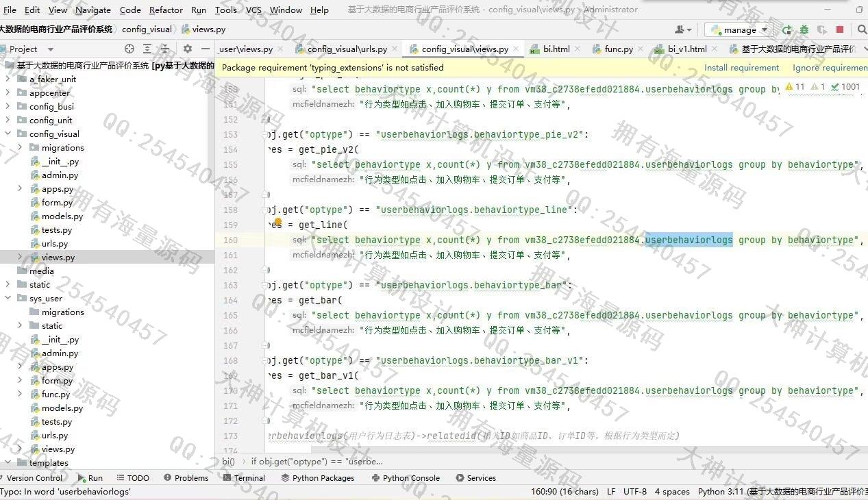Select config_unit folder in project tree
The image size is (868, 500).
(x=51, y=120)
